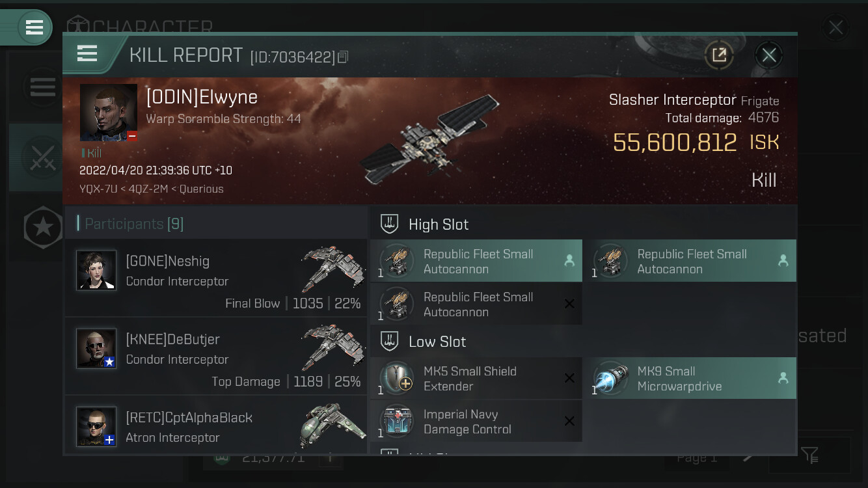Viewport: 868px width, 488px height.
Task: Expand the Participants list header
Action: pos(216,224)
